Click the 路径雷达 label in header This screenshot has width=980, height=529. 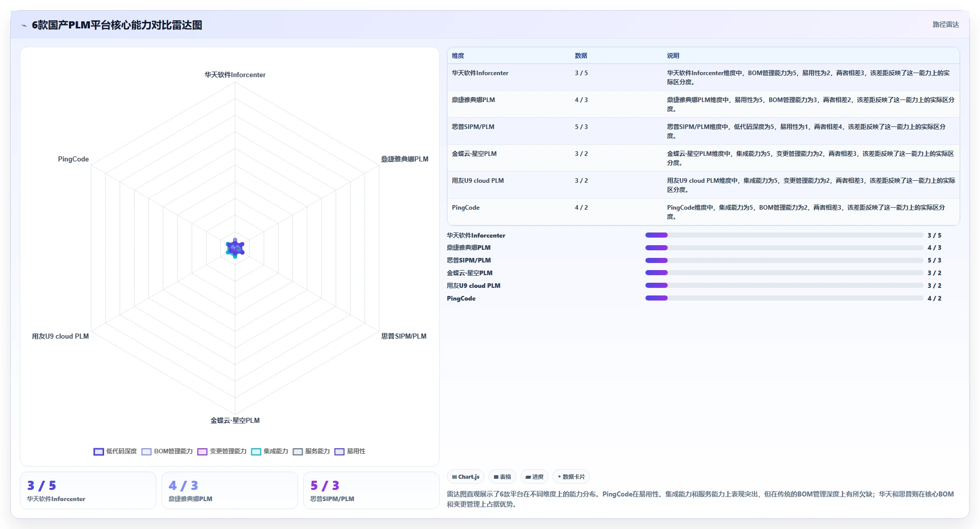click(x=945, y=24)
